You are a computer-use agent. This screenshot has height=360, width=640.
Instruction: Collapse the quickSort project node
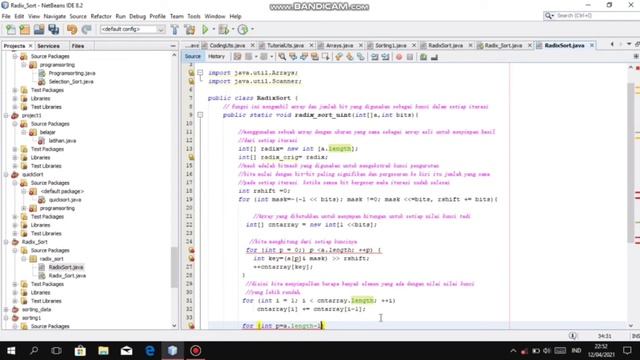[6, 175]
